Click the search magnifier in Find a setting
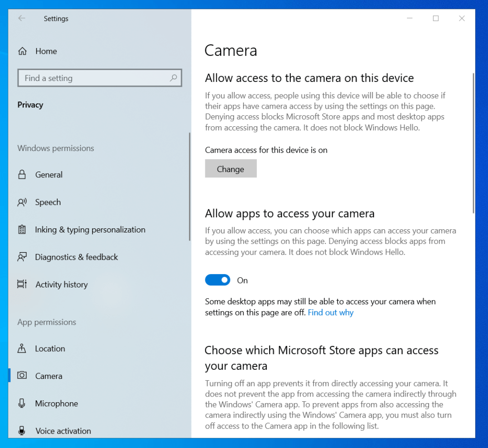488x448 pixels. 174,78
